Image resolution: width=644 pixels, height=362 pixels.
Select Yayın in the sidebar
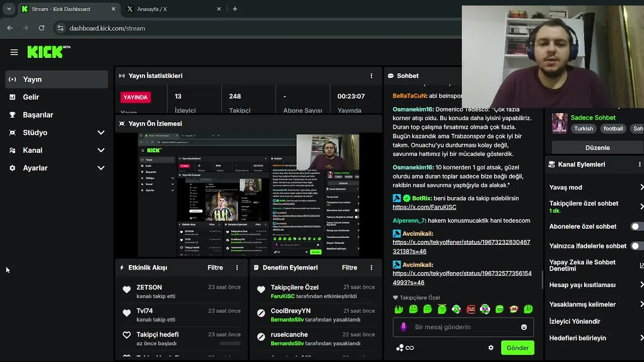(x=56, y=79)
